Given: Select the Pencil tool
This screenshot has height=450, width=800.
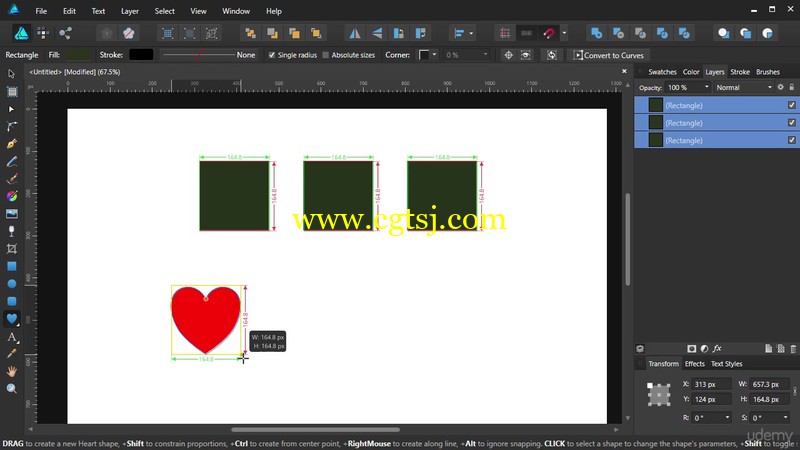Looking at the screenshot, I should tap(11, 162).
